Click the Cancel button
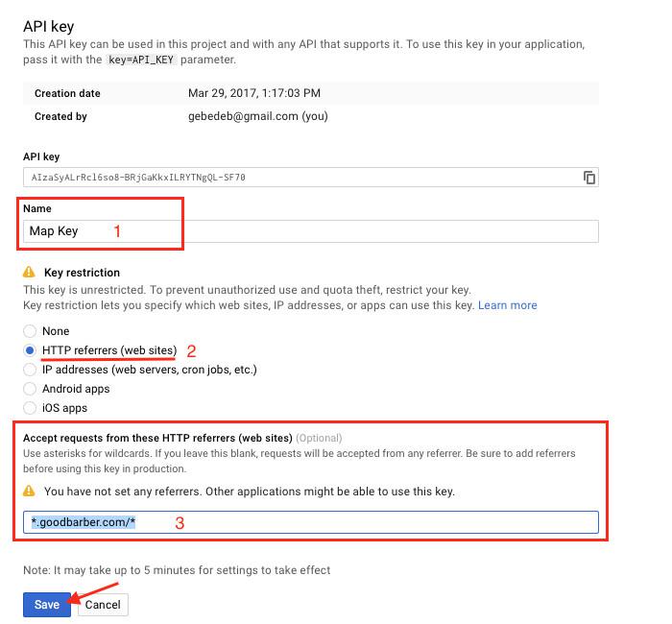The width and height of the screenshot is (672, 624). [x=103, y=605]
